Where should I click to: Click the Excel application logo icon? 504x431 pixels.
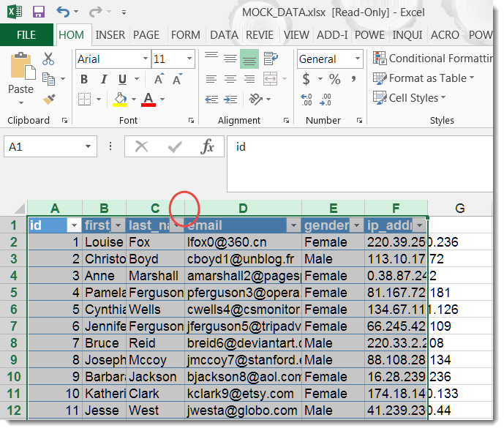pyautogui.click(x=15, y=12)
